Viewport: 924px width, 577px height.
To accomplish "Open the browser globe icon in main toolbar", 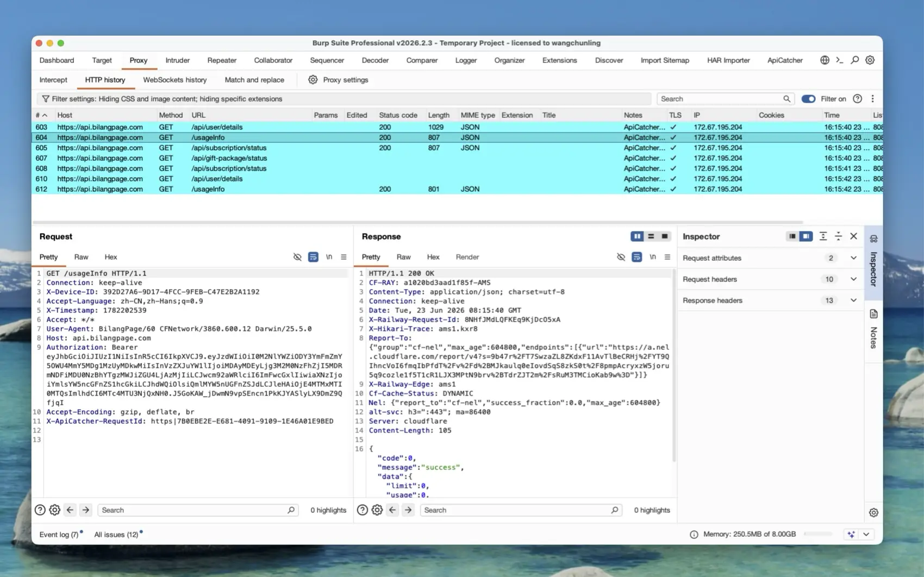I will [825, 60].
